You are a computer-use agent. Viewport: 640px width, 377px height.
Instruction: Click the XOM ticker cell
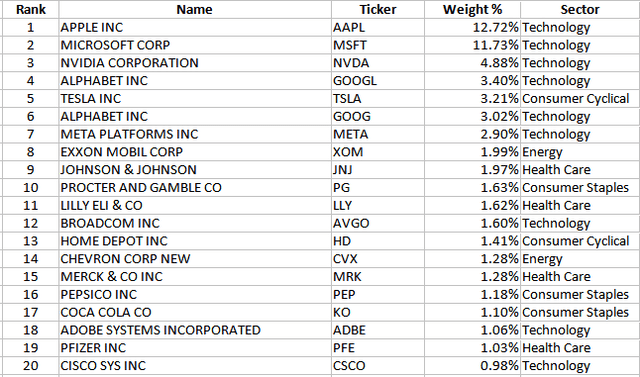378,152
